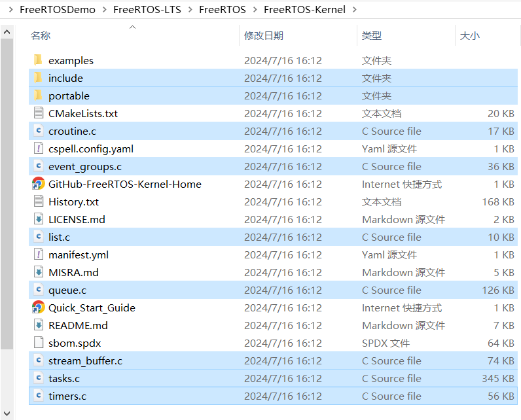Click the MISRA.md markdown icon
Viewport: 521px width, 420px height.
pyautogui.click(x=39, y=272)
